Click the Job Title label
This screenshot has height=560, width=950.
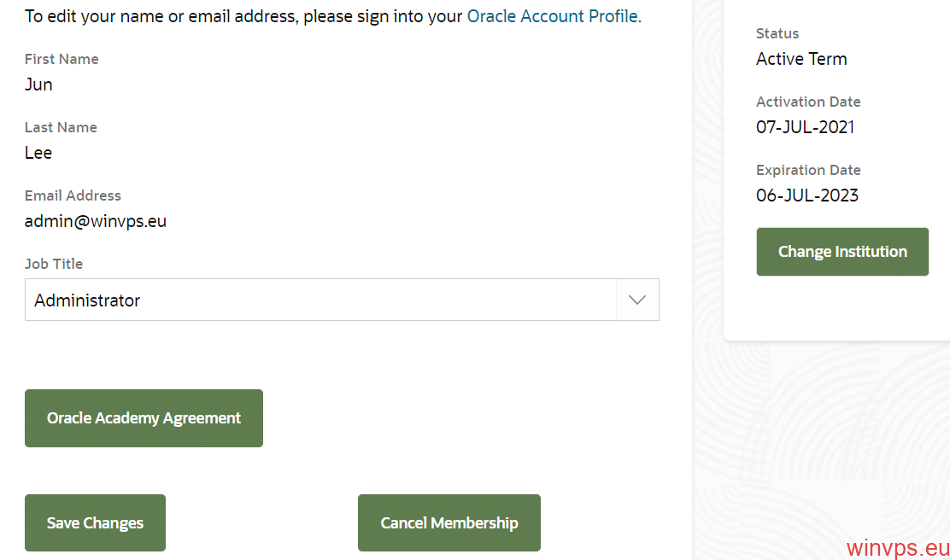pyautogui.click(x=54, y=264)
